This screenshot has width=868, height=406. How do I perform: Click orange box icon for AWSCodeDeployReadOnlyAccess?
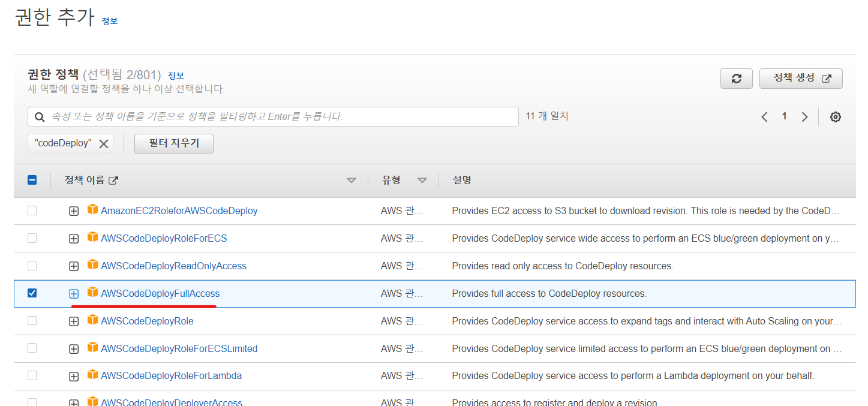coord(92,265)
